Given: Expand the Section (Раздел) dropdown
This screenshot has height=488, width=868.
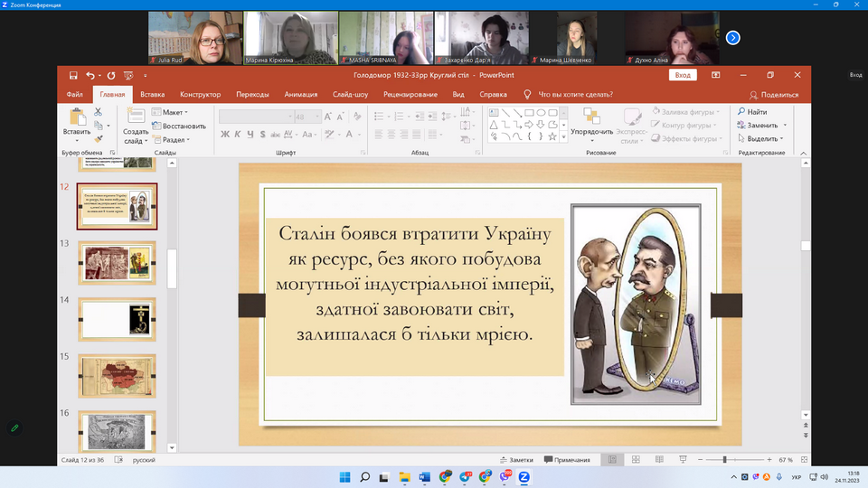Looking at the screenshot, I should (173, 140).
